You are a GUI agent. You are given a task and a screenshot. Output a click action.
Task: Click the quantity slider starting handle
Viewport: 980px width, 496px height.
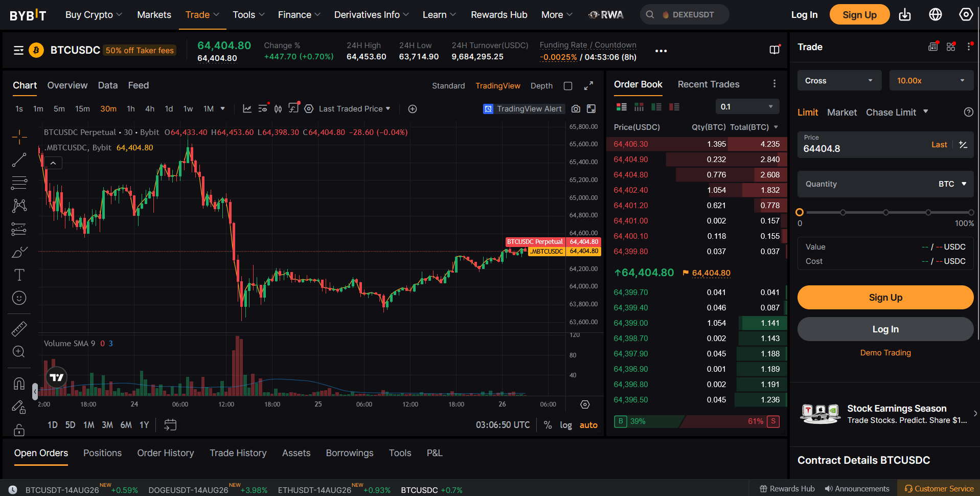click(x=800, y=212)
